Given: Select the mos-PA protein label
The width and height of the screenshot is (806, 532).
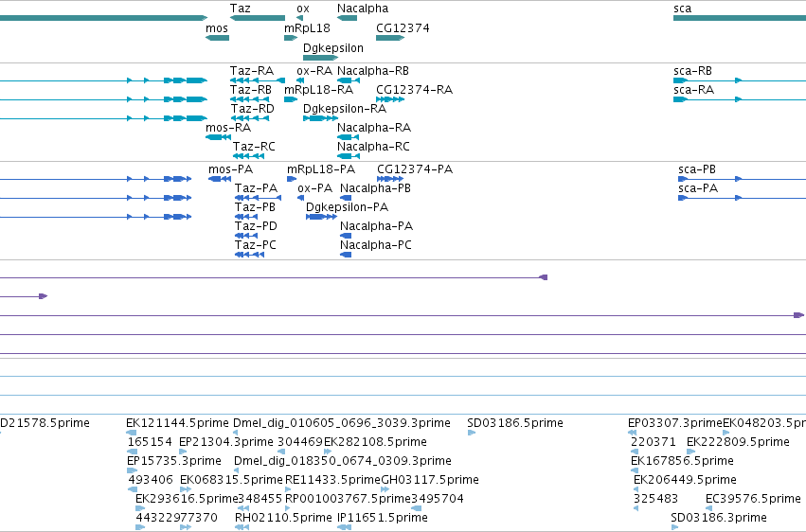Looking at the screenshot, I should pos(231,169).
